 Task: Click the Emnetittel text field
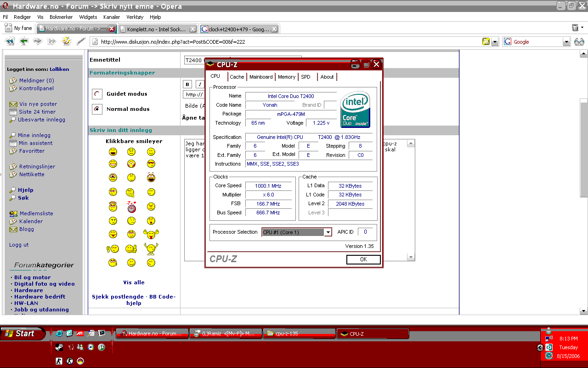click(x=242, y=60)
